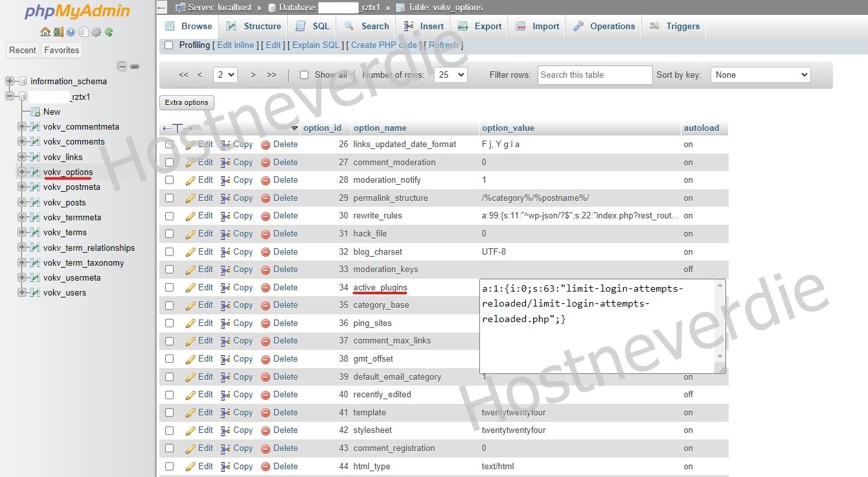Click the collapse all tree icon
The width and height of the screenshot is (868, 477).
(122, 66)
